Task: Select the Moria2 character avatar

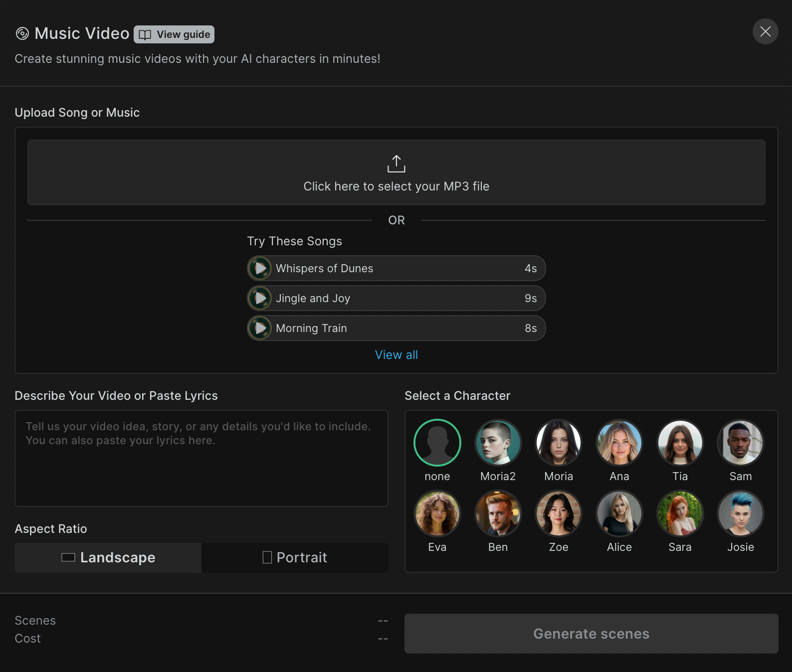Action: coord(498,443)
